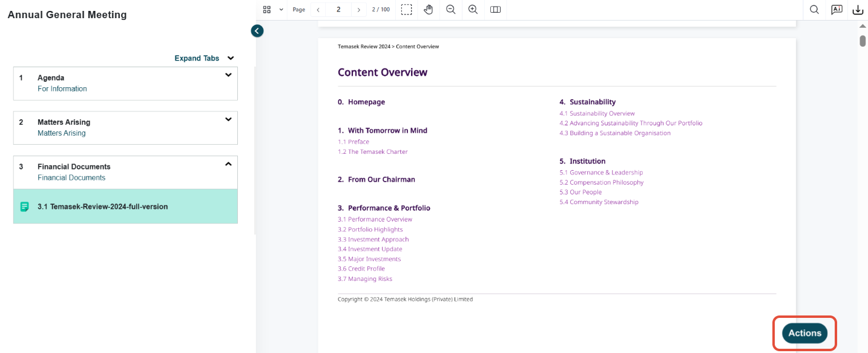Click the green document file icon
The width and height of the screenshot is (868, 353).
tap(25, 207)
